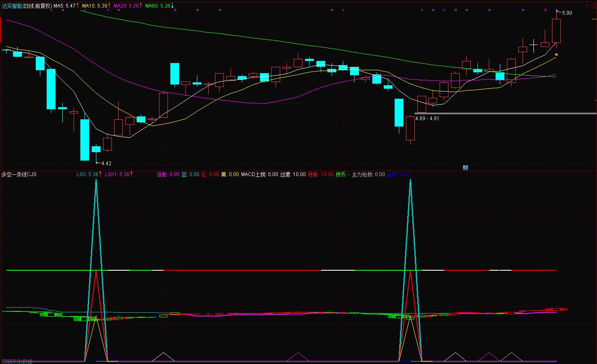Click the 持股: 10.00 readout
Viewport: 597px width, 364px height.
(x=321, y=174)
